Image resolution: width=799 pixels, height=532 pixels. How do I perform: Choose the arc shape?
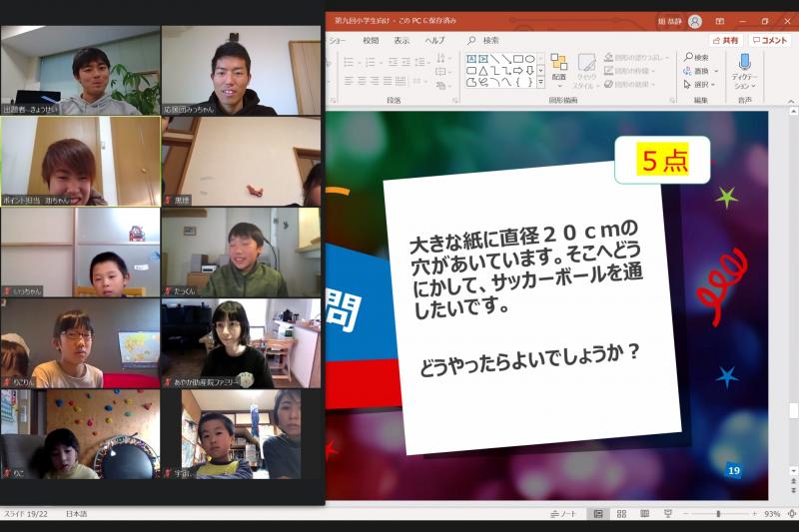tap(494, 82)
